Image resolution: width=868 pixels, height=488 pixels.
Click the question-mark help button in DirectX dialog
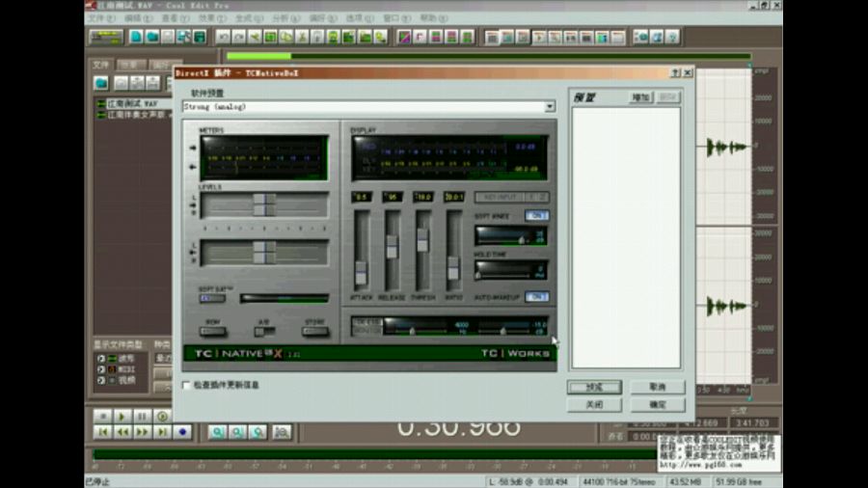click(x=675, y=73)
